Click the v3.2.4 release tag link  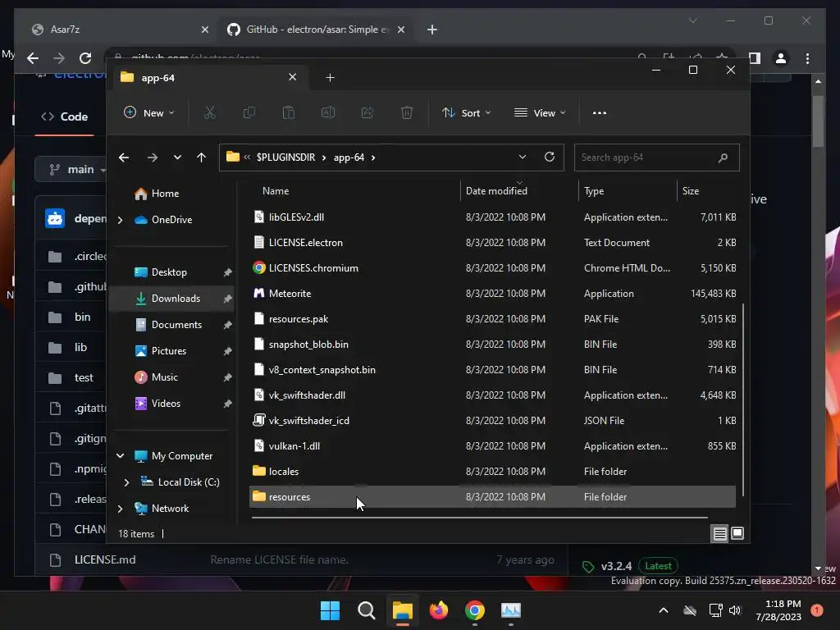point(616,566)
